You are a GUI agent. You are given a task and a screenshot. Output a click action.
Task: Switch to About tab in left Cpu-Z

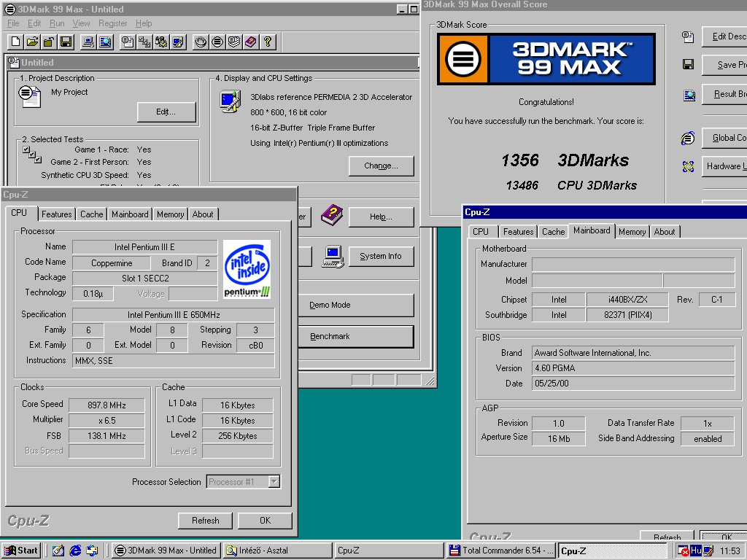tap(203, 214)
